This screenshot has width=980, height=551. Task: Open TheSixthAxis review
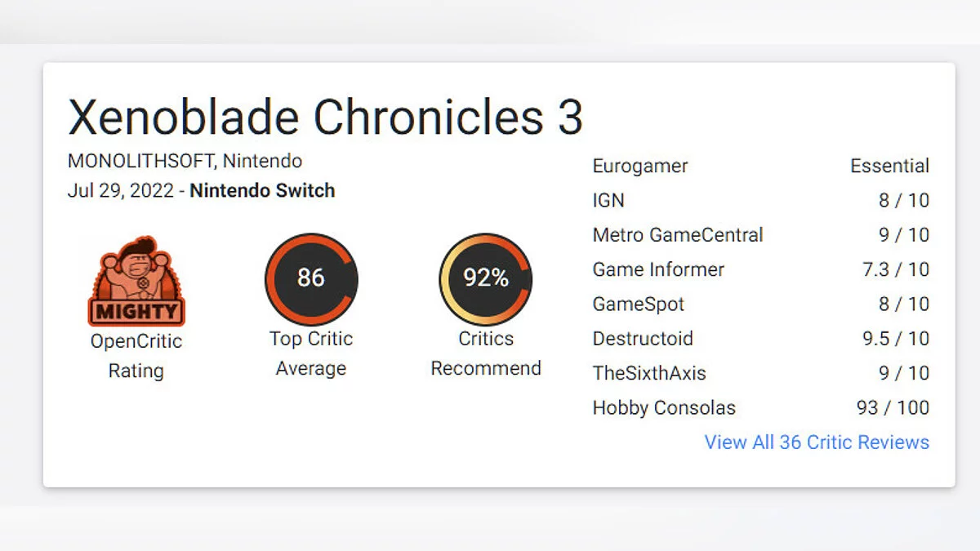coord(649,373)
